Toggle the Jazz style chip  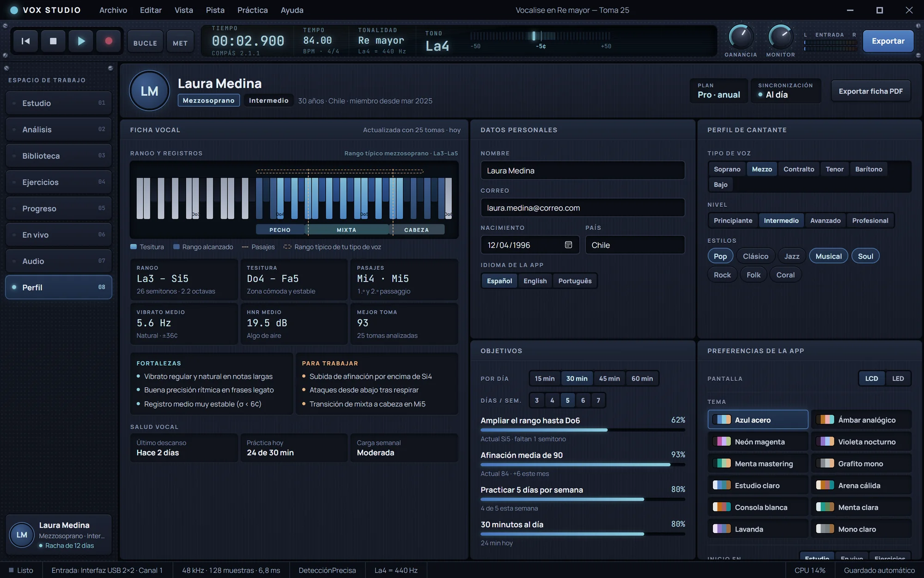791,256
